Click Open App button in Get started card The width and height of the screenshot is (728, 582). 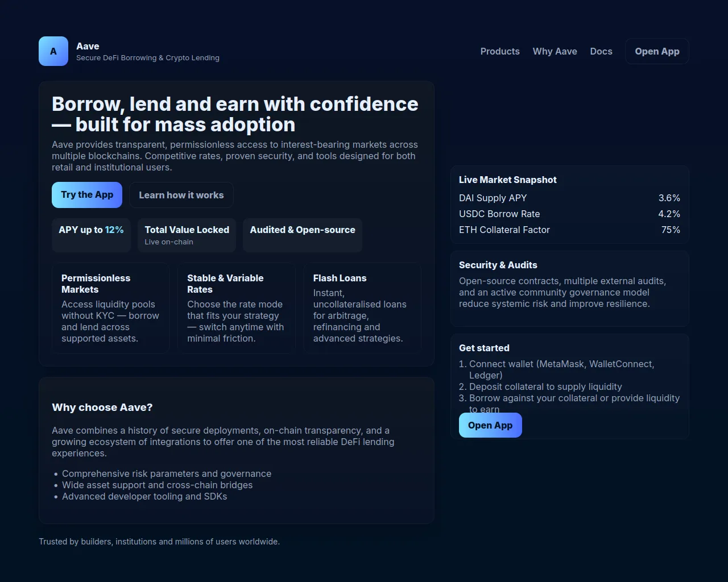pyautogui.click(x=490, y=425)
